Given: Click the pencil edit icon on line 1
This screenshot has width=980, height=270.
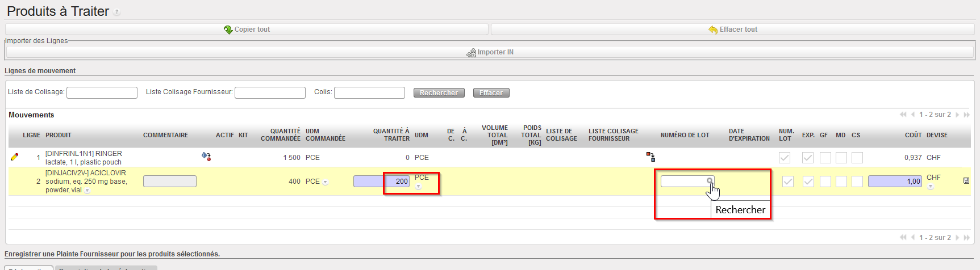Looking at the screenshot, I should point(14,157).
